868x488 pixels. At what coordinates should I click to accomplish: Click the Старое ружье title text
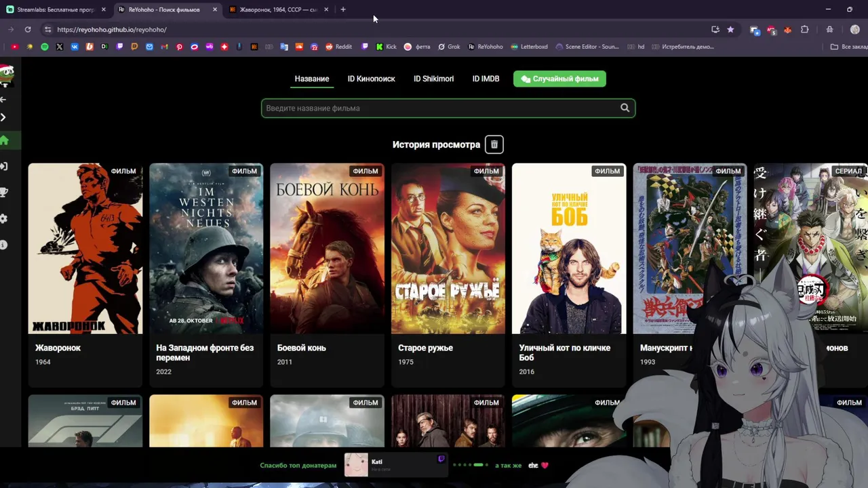pos(425,348)
